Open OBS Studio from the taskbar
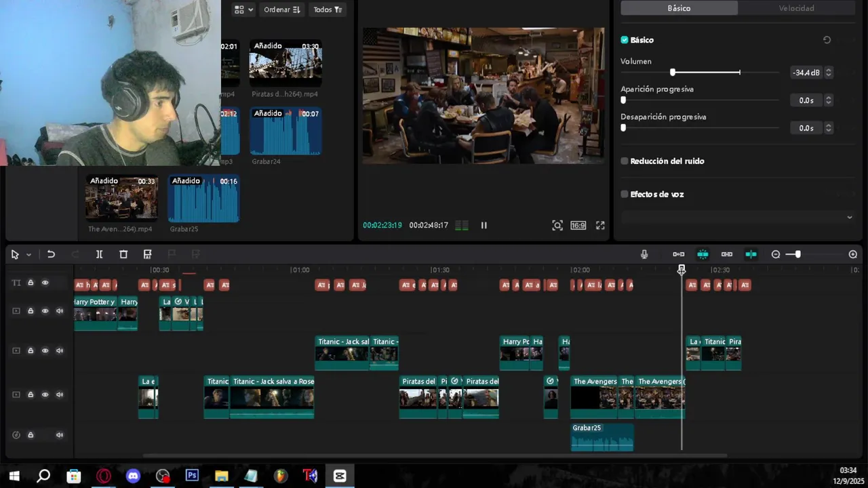This screenshot has height=488, width=868. pyautogui.click(x=163, y=476)
